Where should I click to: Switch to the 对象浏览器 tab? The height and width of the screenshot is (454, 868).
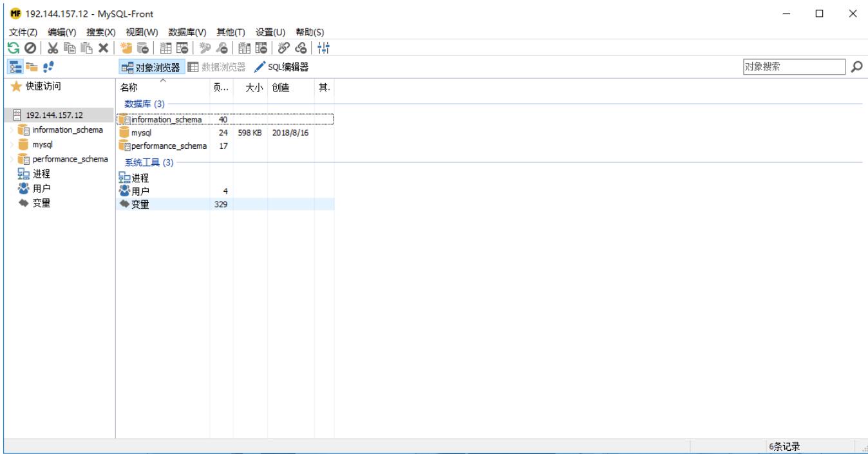[152, 67]
